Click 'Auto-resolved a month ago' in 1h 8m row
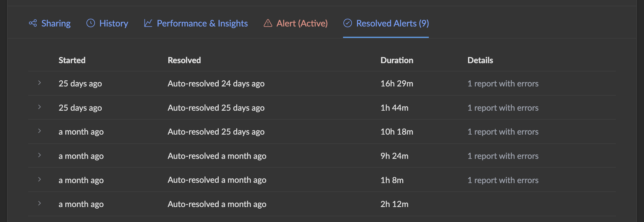Image resolution: width=644 pixels, height=222 pixels. coord(217,180)
